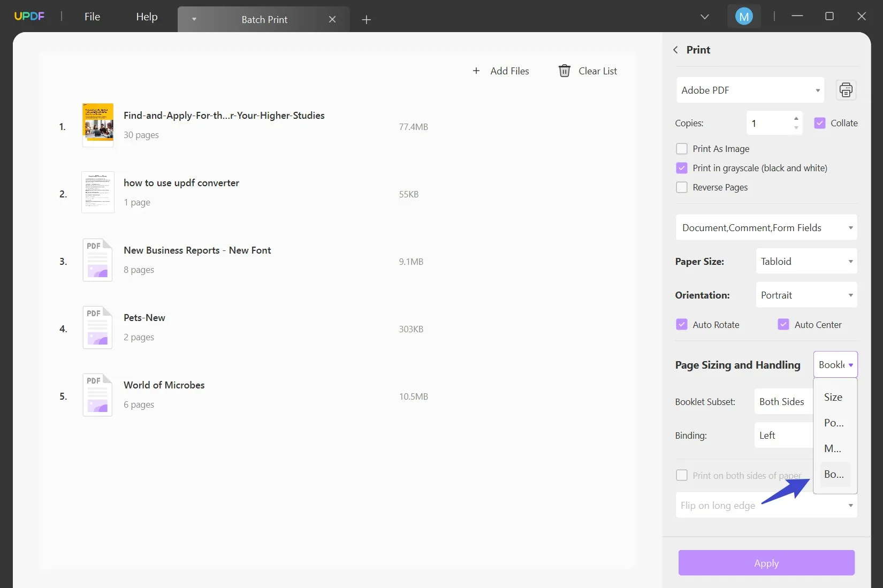The width and height of the screenshot is (883, 588).
Task: Clear the file list via trash icon
Action: pyautogui.click(x=564, y=71)
